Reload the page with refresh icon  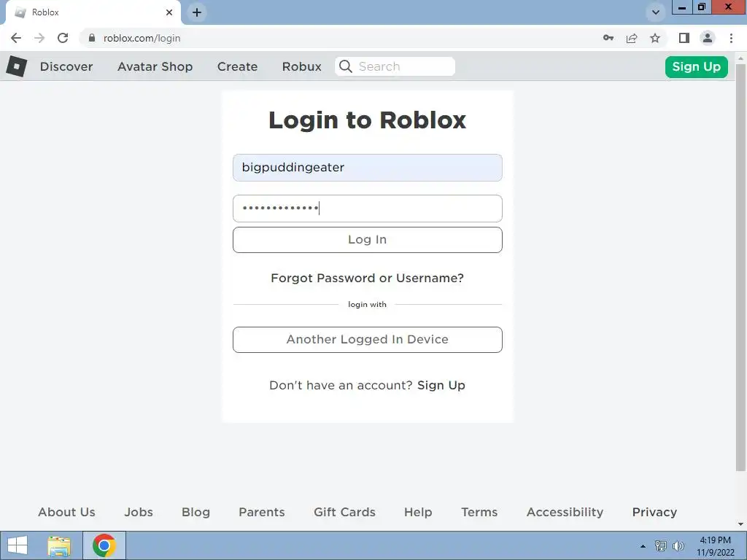(x=63, y=38)
